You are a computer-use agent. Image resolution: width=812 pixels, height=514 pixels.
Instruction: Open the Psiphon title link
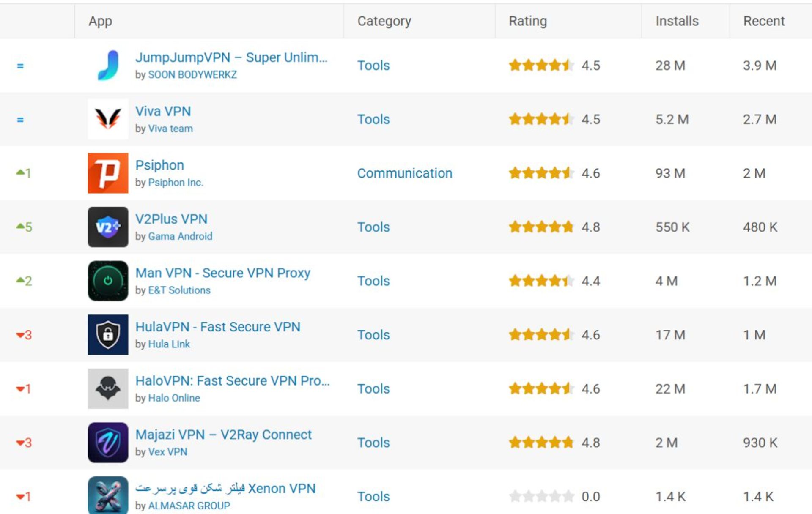(159, 165)
